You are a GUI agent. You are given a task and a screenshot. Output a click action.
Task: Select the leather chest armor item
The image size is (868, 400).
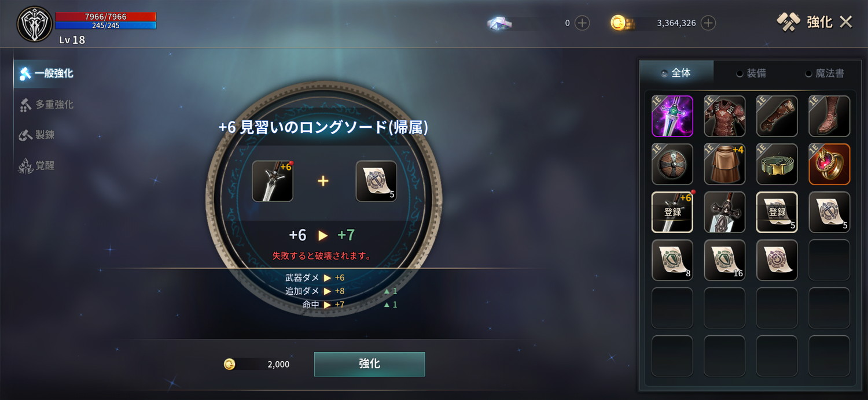(724, 116)
